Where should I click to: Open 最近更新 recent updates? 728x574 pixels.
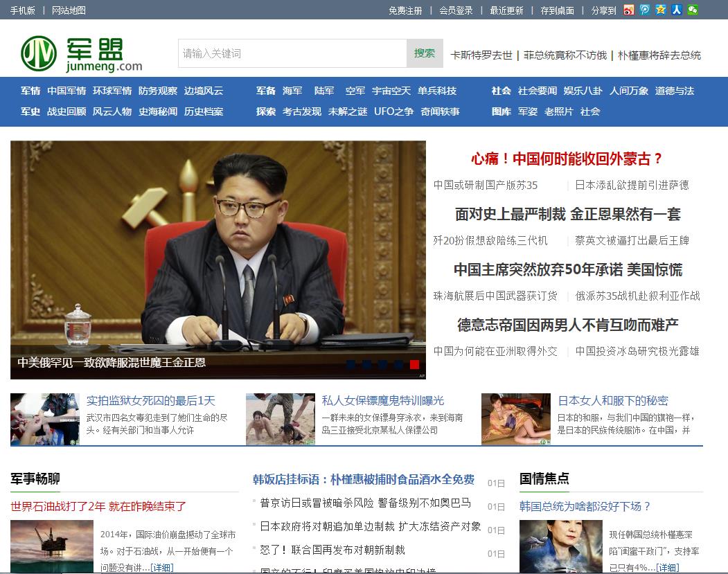506,10
